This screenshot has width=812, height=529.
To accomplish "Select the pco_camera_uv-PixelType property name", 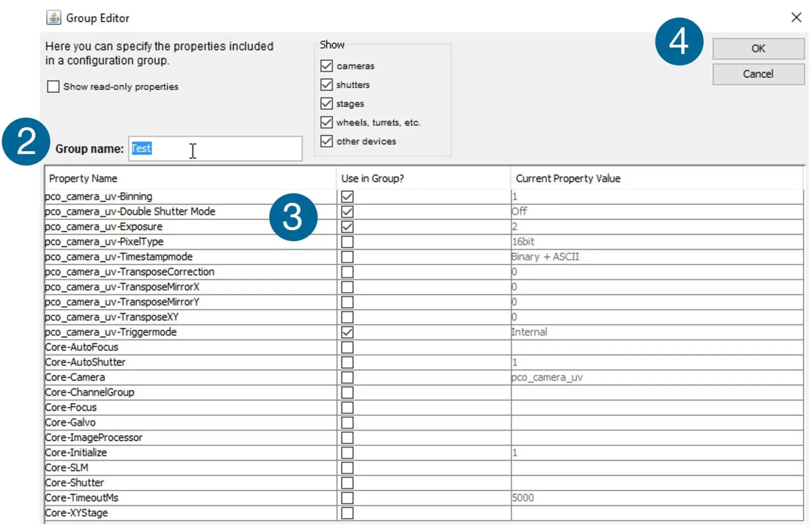I will tap(104, 241).
